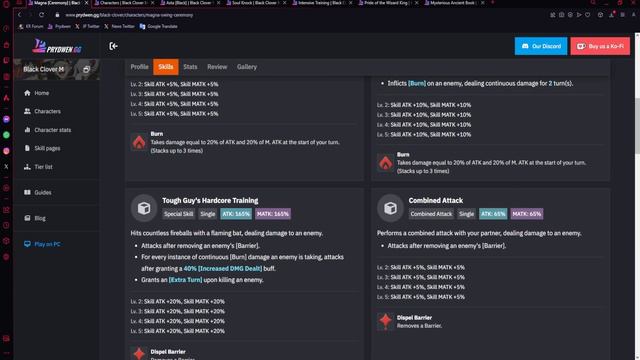Switch to Characters | Black Clover browser tab
This screenshot has width=640, height=360.
click(x=123, y=3)
